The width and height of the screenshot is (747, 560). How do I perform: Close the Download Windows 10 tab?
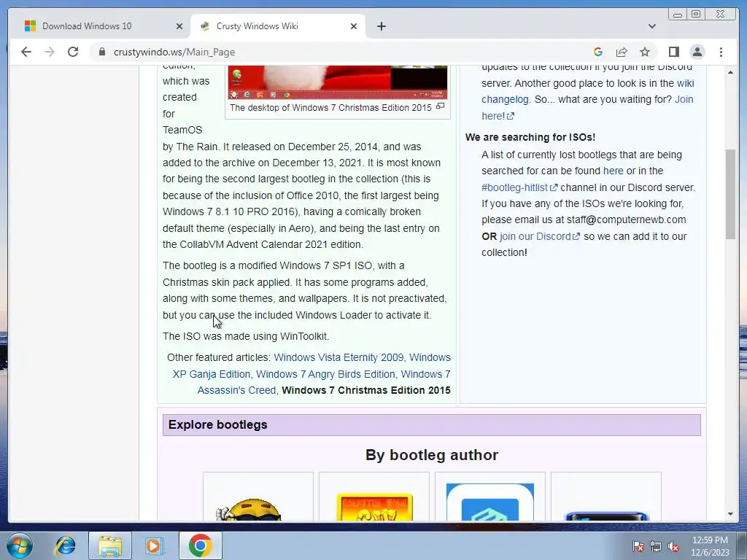[179, 26]
